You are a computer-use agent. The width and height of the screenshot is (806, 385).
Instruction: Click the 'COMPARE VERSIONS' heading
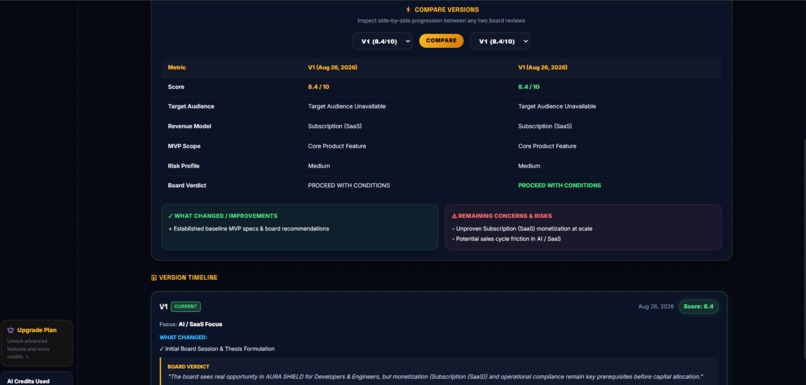(x=447, y=10)
